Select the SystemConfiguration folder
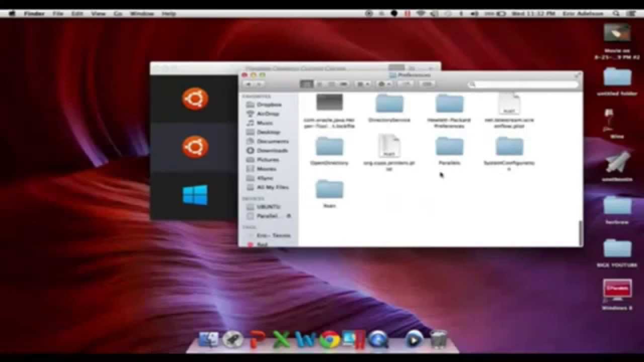Image resolution: width=644 pixels, height=362 pixels. 509,153
